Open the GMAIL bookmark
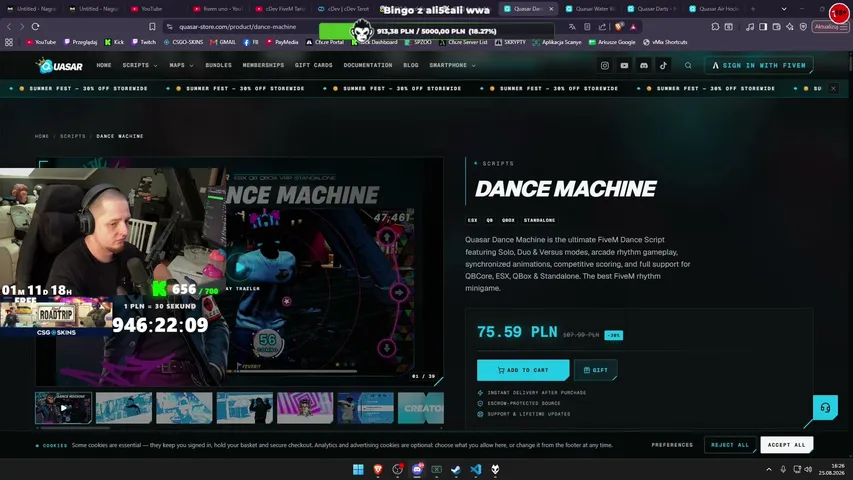The width and height of the screenshot is (853, 480). (223, 42)
